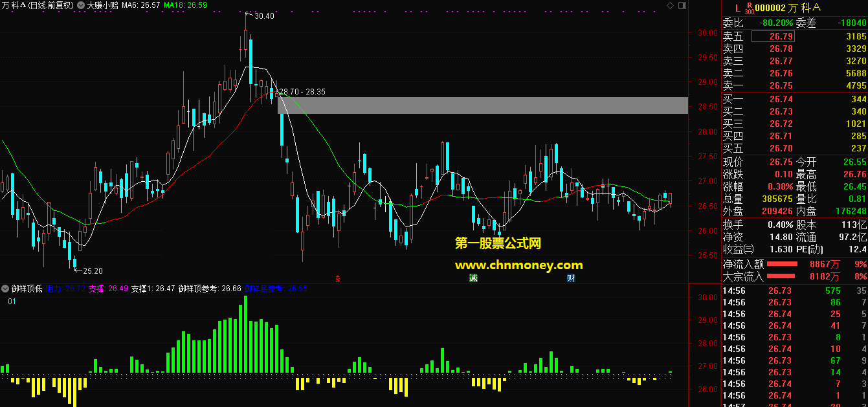
Task: Click the 委比 -80.20% value
Action: click(x=775, y=23)
